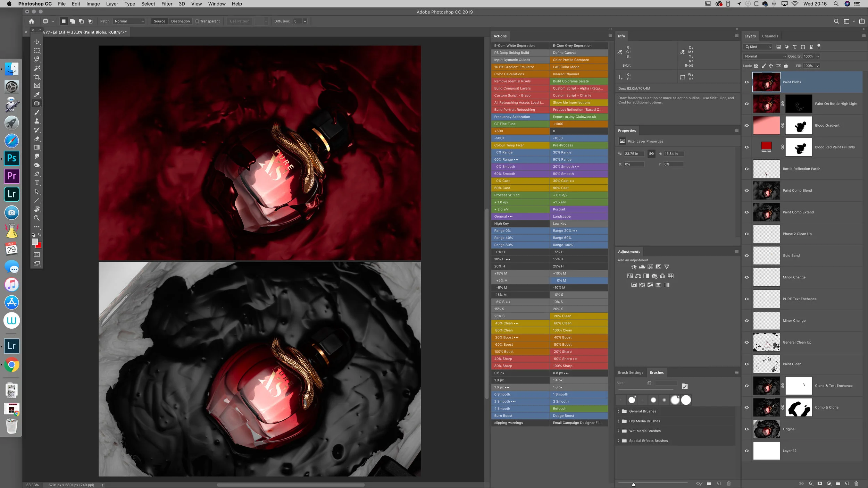This screenshot has height=488, width=868.
Task: Click the Source button
Action: click(x=159, y=21)
